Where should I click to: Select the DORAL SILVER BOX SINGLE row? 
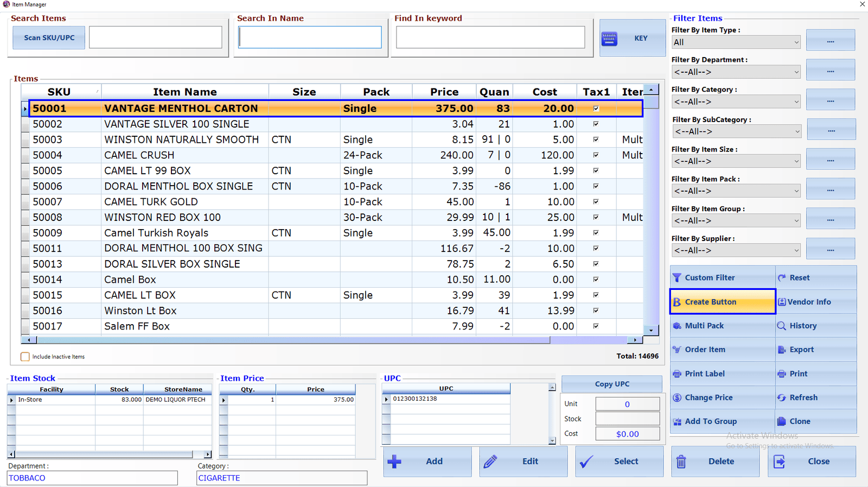(x=332, y=264)
